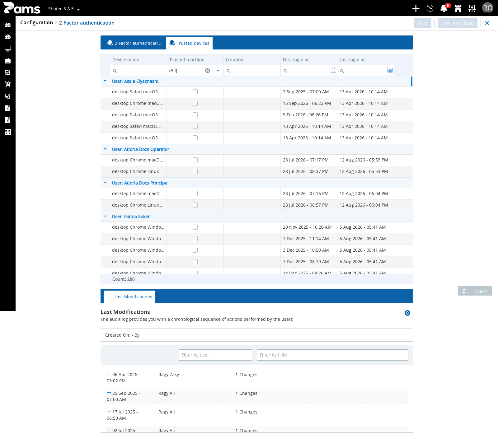Click the Save button

pyautogui.click(x=422, y=23)
